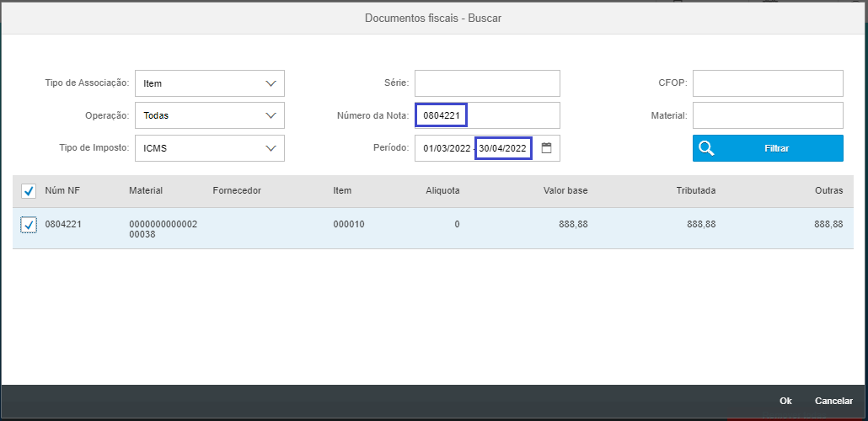Click the 888,88 value under Tributada

[701, 224]
